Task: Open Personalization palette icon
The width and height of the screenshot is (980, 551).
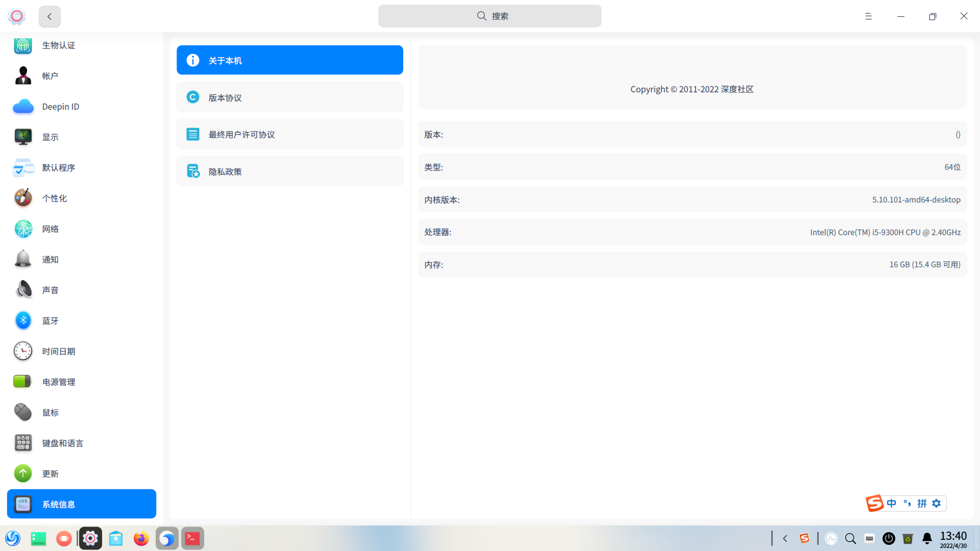Action: tap(23, 198)
